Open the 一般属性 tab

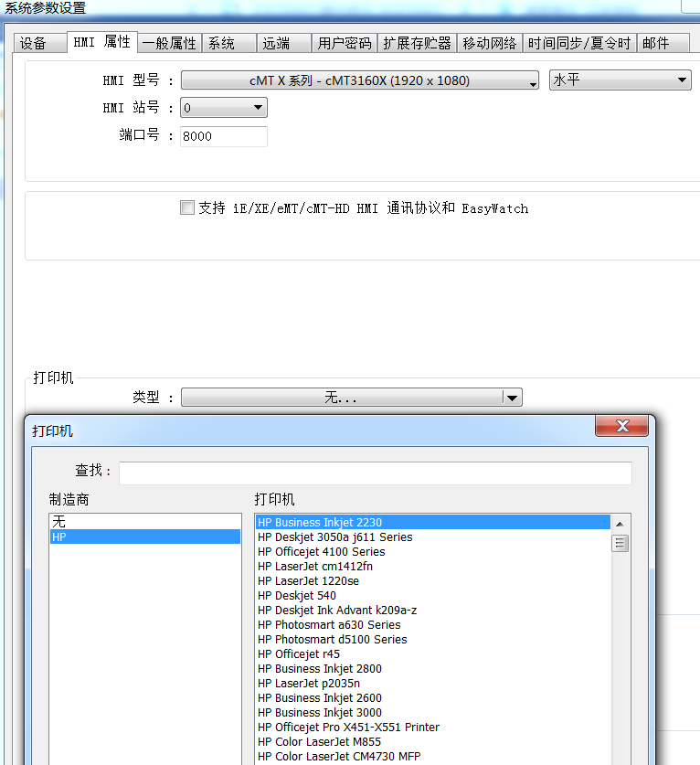pyautogui.click(x=169, y=43)
